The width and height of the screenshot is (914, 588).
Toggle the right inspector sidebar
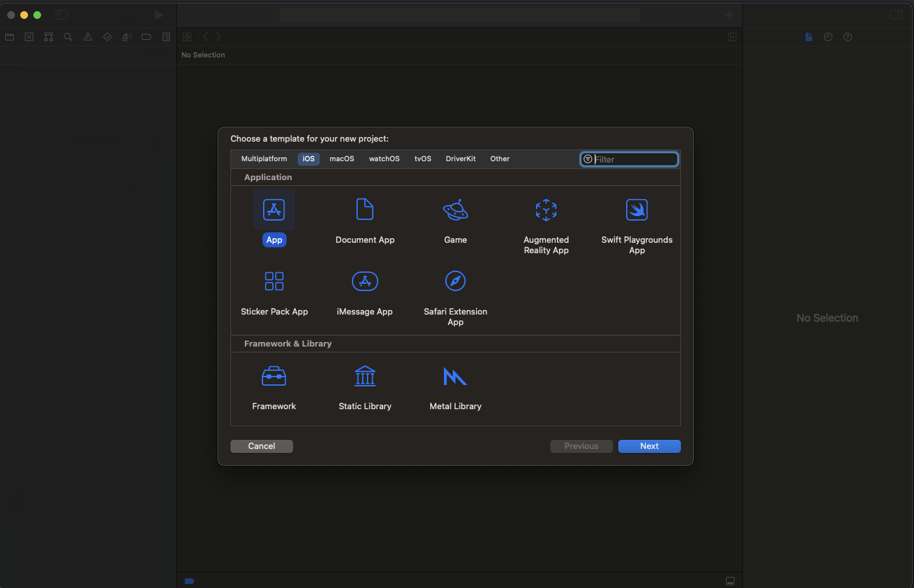click(x=896, y=14)
